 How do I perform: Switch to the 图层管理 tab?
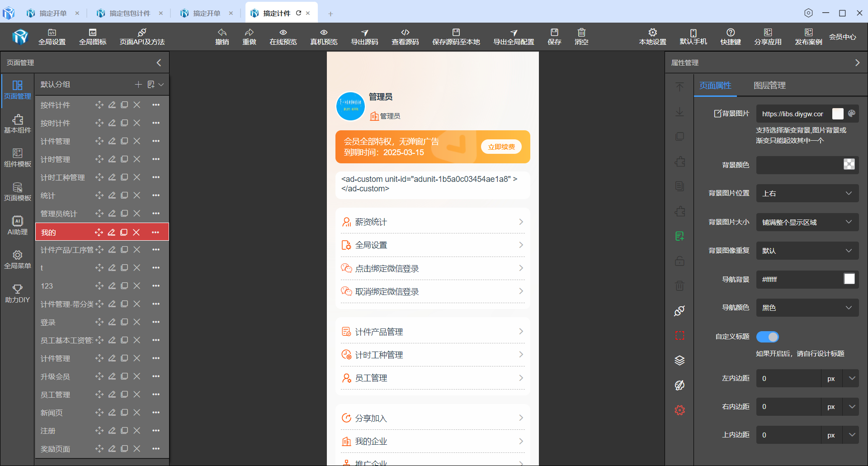coord(769,85)
